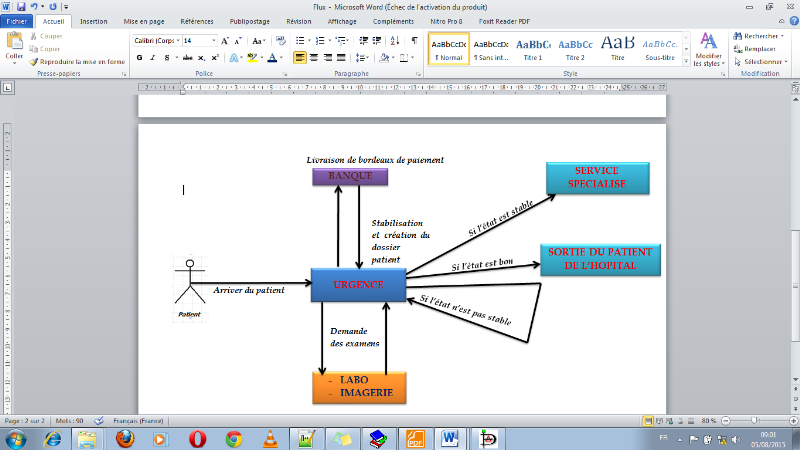Toggle the show paragraph marks (¶) button

pyautogui.click(x=414, y=40)
